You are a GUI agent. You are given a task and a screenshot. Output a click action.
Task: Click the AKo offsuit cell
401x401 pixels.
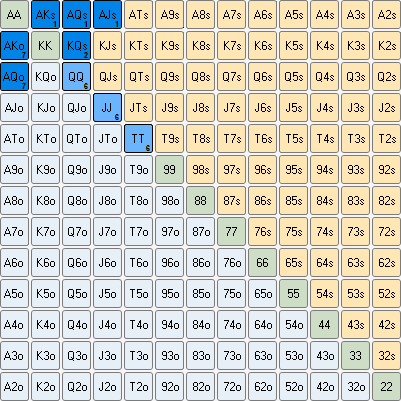tap(14, 46)
